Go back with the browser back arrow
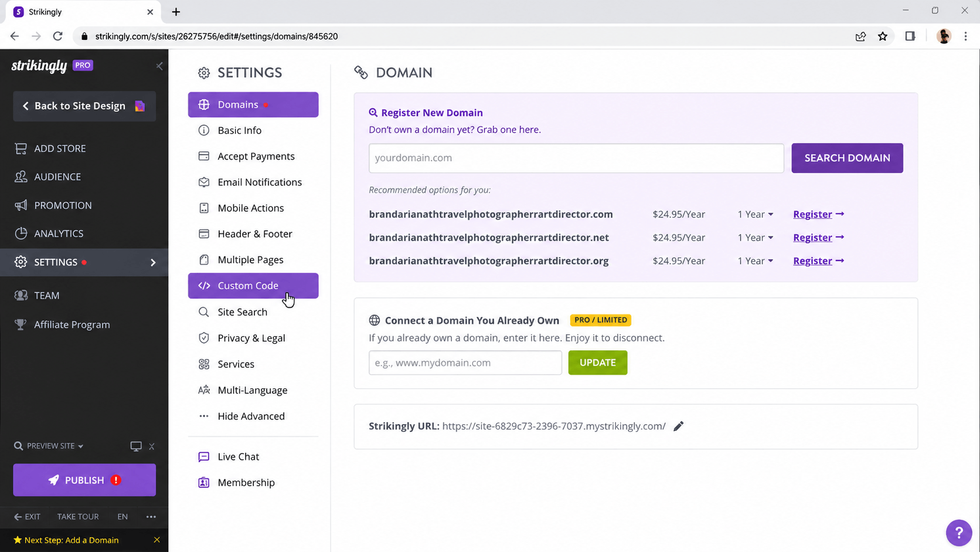 pyautogui.click(x=15, y=36)
